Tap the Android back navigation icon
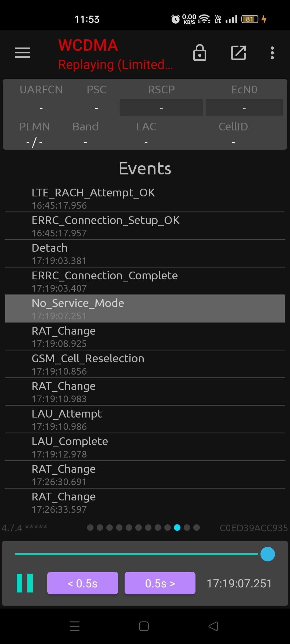 [x=213, y=626]
